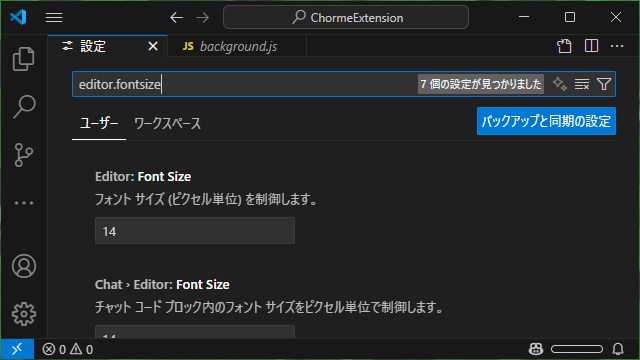The height and width of the screenshot is (360, 640).
Task: Open the Accounts menu
Action: coord(24,266)
